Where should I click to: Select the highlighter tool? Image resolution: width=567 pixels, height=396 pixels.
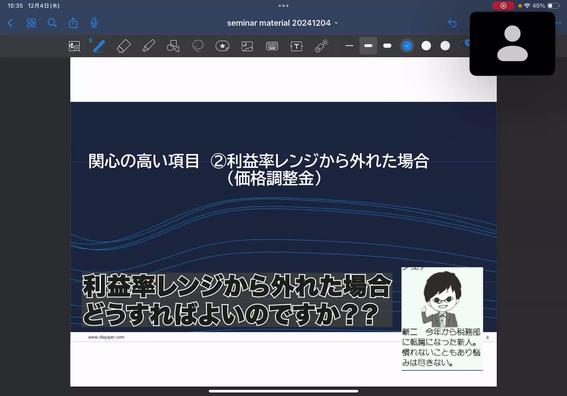(x=149, y=46)
